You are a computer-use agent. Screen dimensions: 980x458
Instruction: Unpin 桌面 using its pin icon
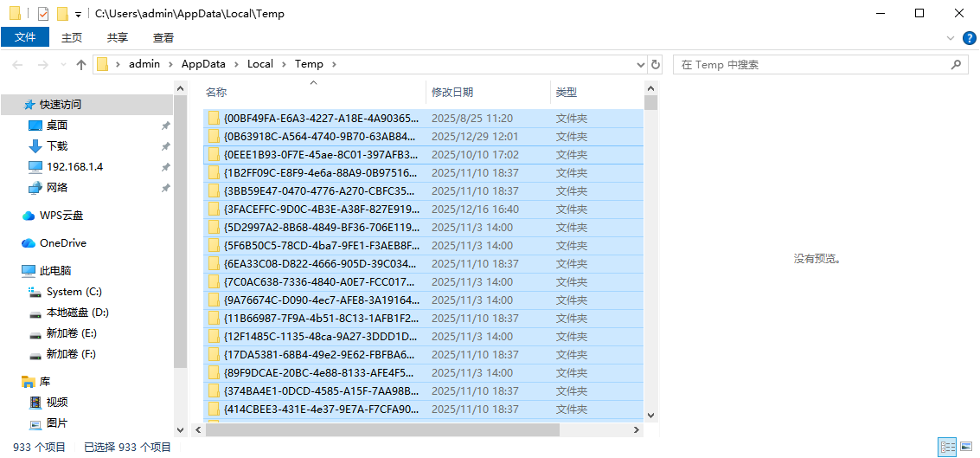coord(165,126)
